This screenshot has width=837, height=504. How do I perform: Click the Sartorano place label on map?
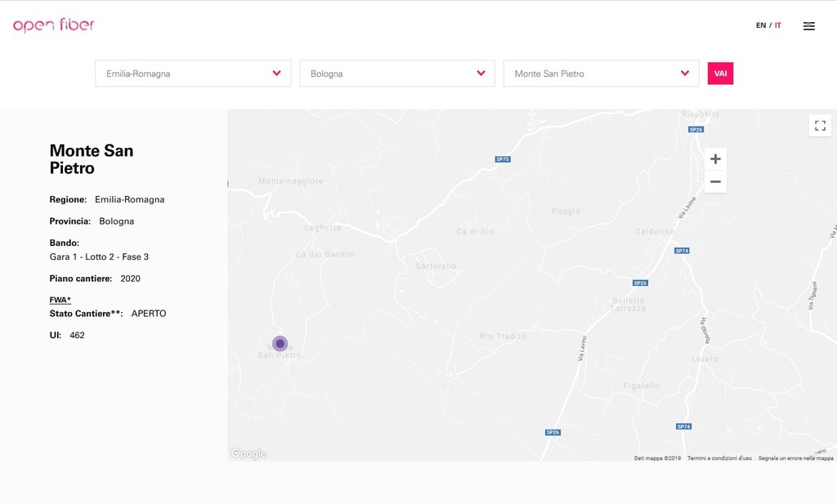436,266
